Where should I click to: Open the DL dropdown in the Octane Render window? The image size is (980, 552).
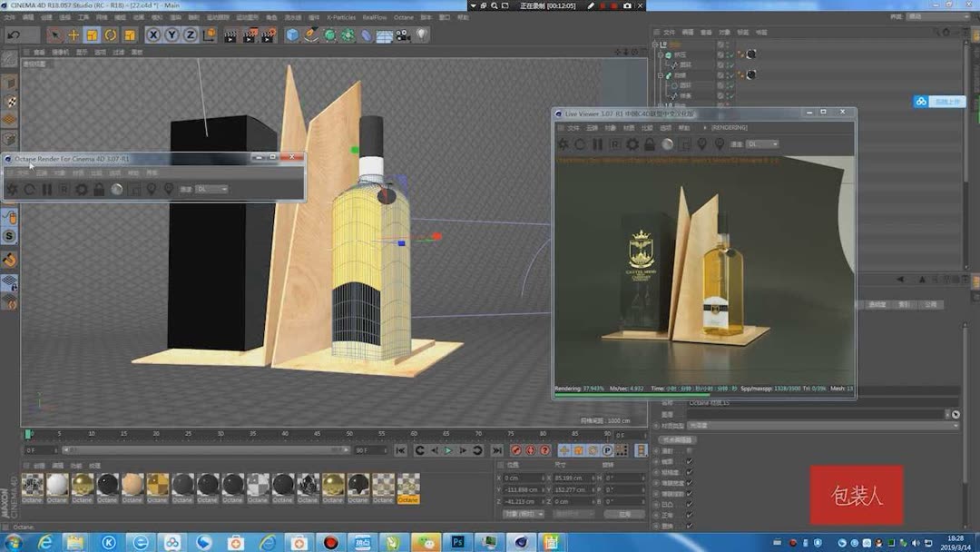click(211, 189)
